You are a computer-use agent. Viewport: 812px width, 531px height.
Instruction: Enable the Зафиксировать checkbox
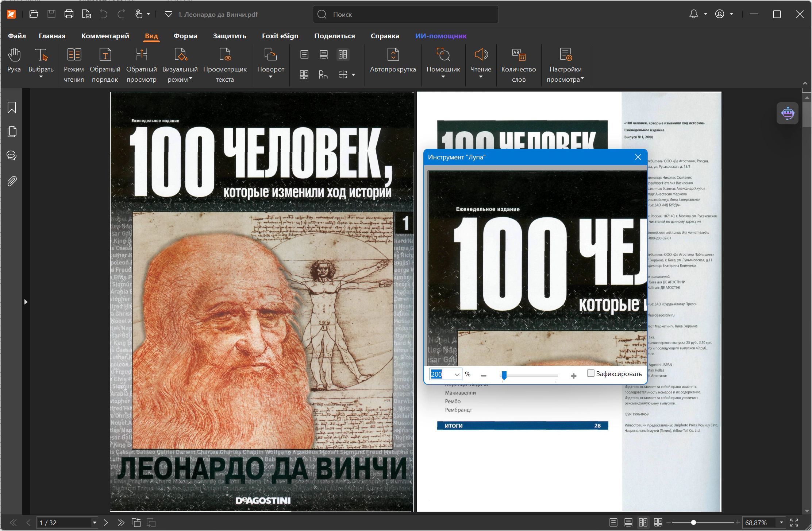pyautogui.click(x=591, y=373)
